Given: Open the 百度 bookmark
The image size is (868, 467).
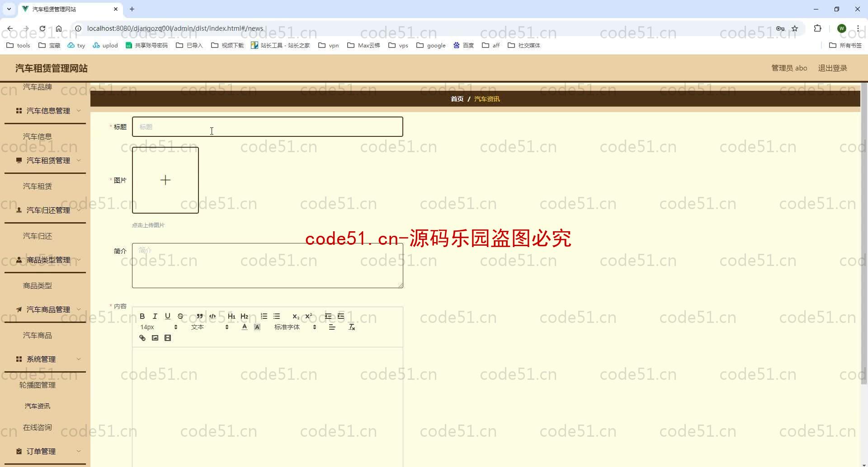Looking at the screenshot, I should (x=463, y=45).
